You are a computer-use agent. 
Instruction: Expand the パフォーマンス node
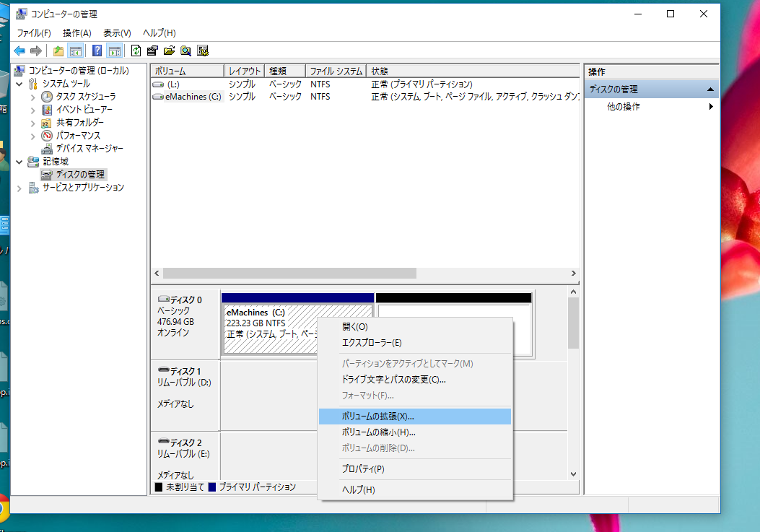click(33, 136)
